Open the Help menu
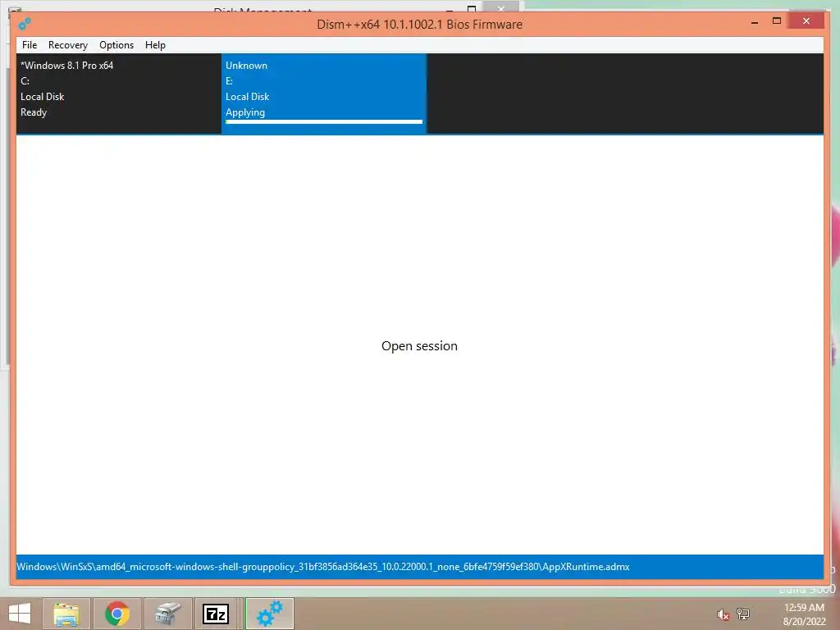 pos(155,45)
